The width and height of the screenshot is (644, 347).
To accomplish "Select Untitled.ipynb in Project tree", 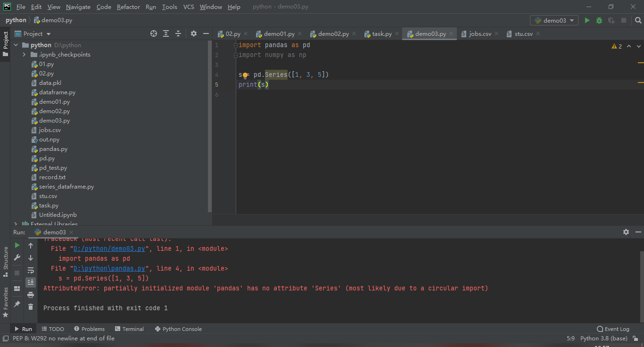I will [x=58, y=215].
